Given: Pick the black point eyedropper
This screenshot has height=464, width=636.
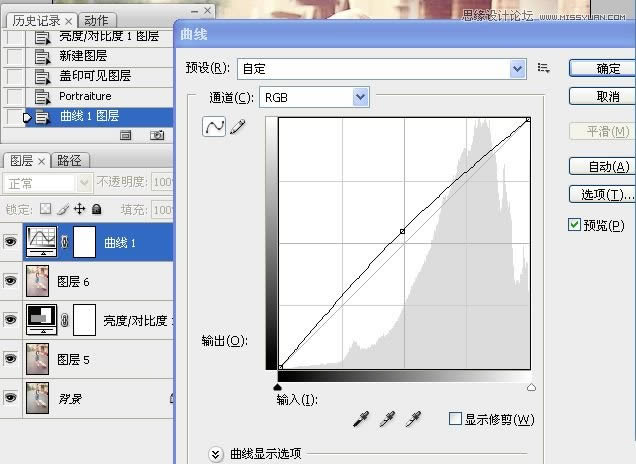Looking at the screenshot, I should (361, 420).
